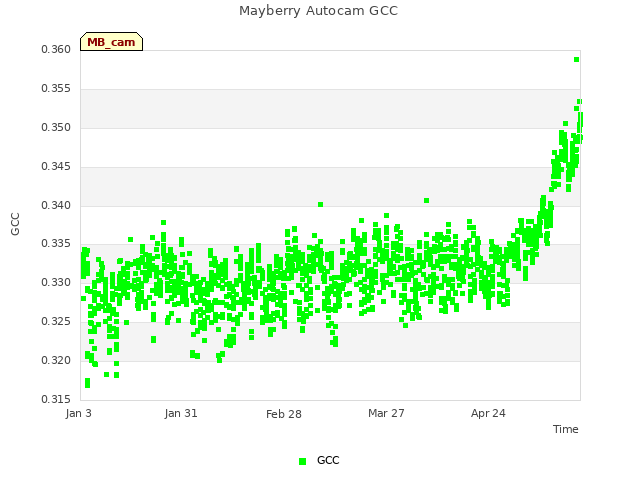Click the 0.345 y-axis value
Screen dimensions: 640x480
click(56, 167)
